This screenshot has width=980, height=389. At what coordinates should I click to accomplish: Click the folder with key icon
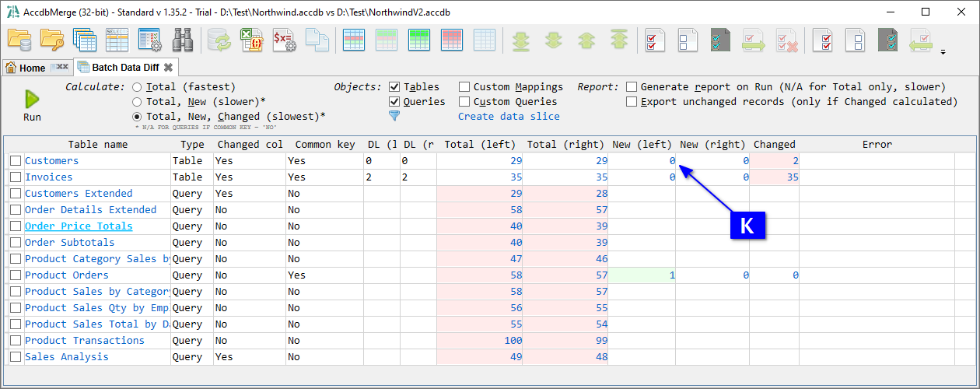click(x=52, y=40)
